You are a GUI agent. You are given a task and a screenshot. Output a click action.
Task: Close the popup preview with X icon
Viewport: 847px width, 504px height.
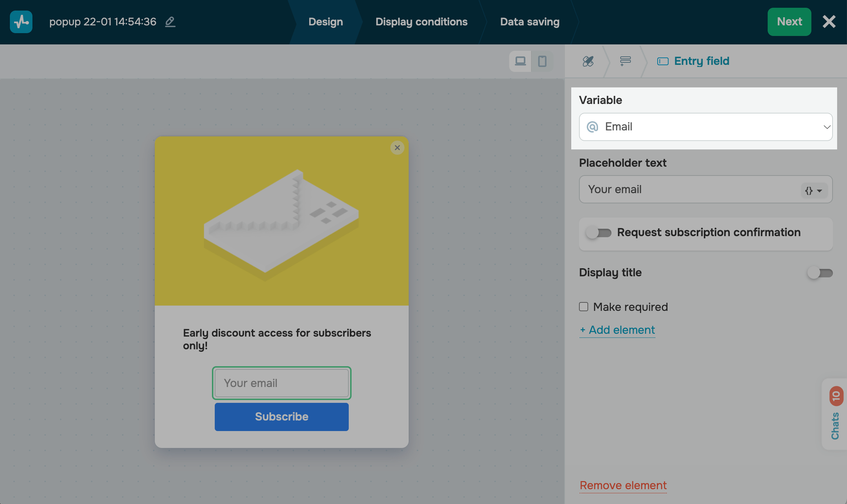coord(397,148)
